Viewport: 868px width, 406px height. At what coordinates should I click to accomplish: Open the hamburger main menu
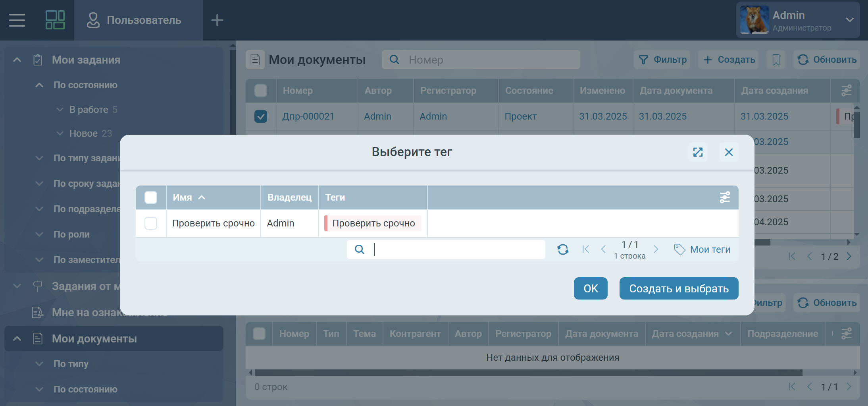(x=17, y=20)
